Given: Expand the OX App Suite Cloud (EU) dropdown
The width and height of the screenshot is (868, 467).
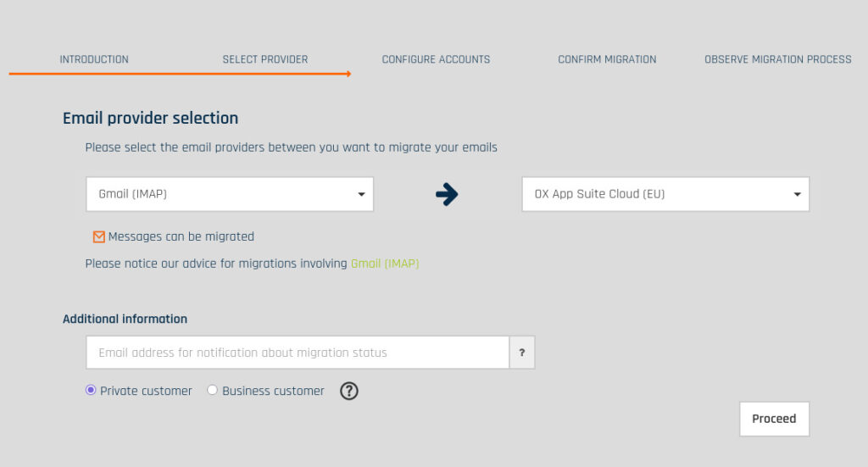Looking at the screenshot, I should click(665, 194).
